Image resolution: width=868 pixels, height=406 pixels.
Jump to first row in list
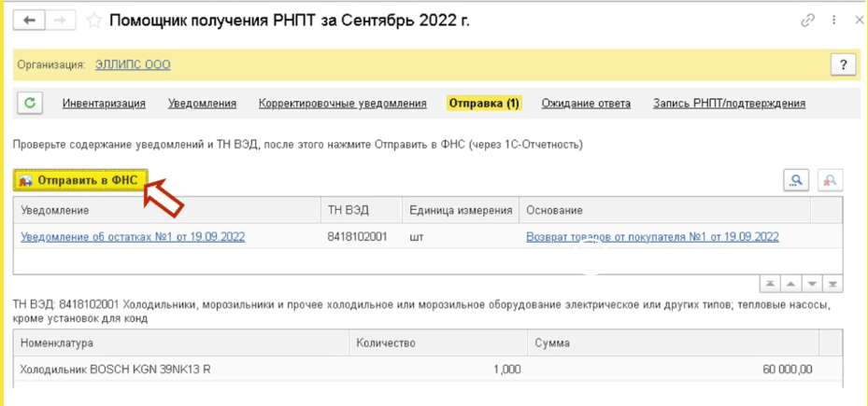(771, 284)
